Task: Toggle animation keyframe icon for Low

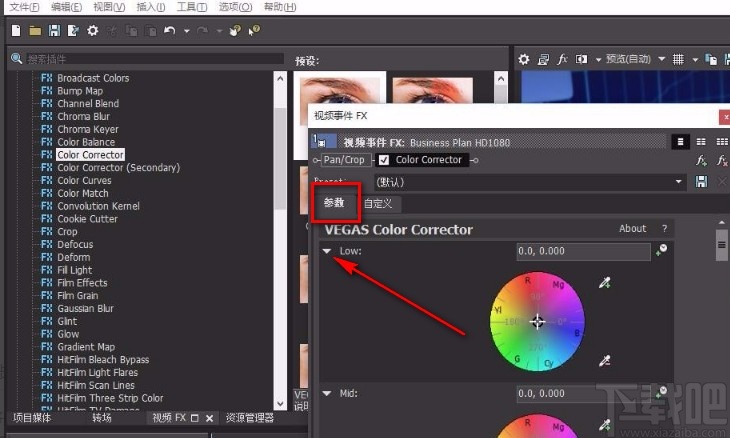Action: click(x=661, y=250)
